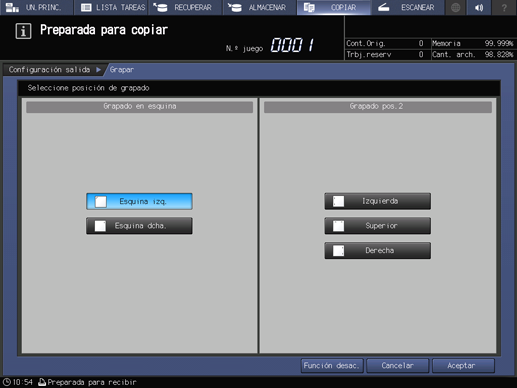Click the info icon beside Preparada para copiar
The height and width of the screenshot is (388, 517).
[23, 31]
